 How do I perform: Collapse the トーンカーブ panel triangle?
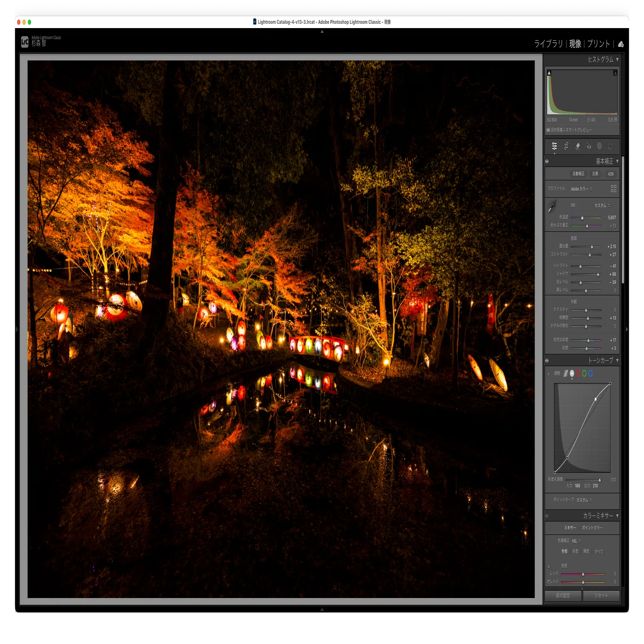click(x=617, y=361)
